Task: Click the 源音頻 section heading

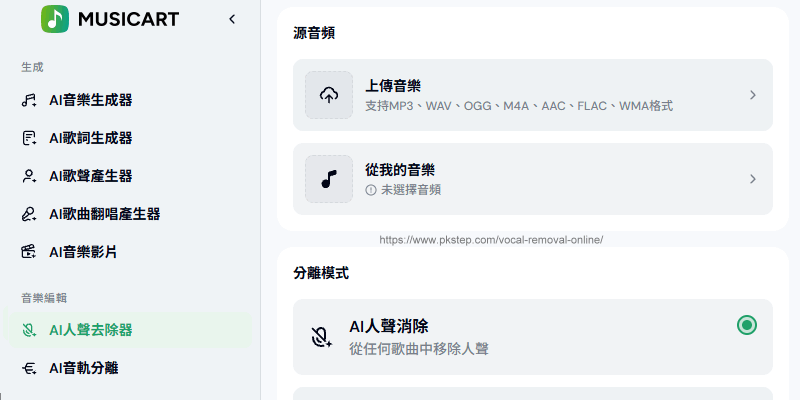Action: [314, 33]
